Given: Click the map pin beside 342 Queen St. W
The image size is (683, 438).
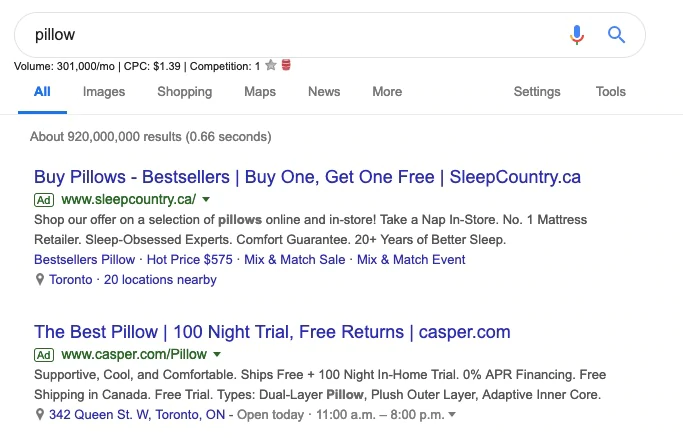Looking at the screenshot, I should (x=40, y=414).
